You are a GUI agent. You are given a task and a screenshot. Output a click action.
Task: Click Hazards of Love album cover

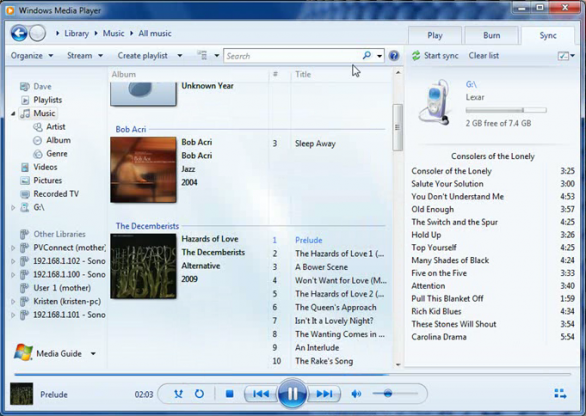pyautogui.click(x=144, y=266)
